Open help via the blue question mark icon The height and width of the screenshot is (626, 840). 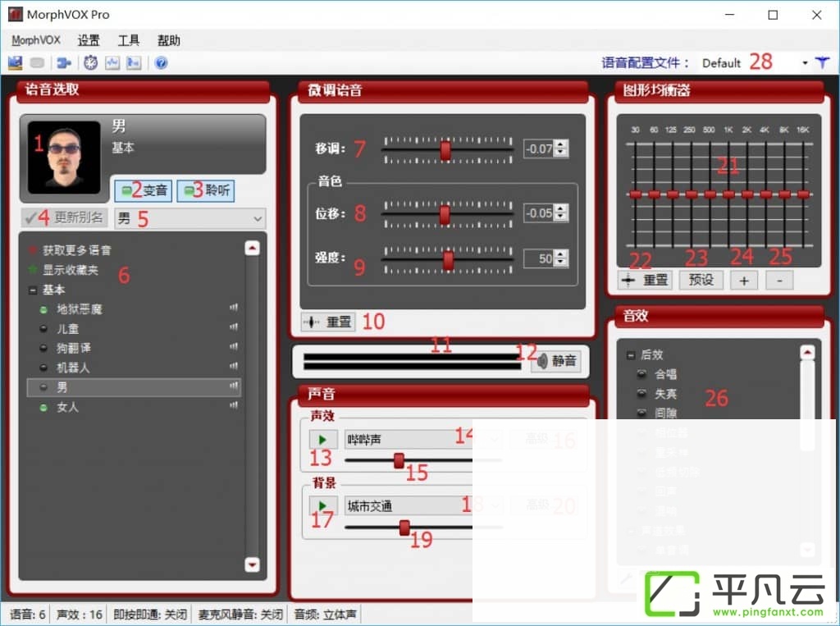161,63
